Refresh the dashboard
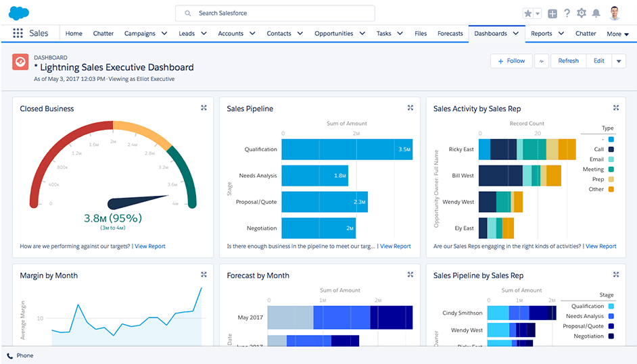This screenshot has width=637, height=364. click(x=568, y=61)
